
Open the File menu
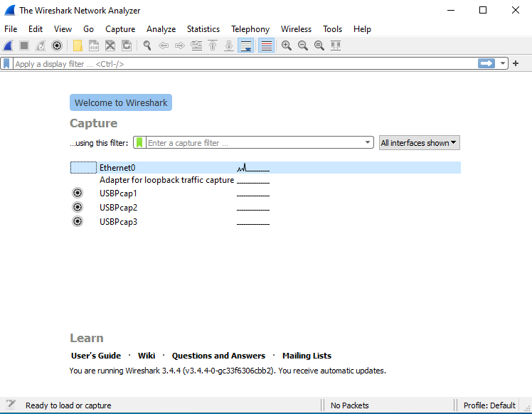pos(11,29)
